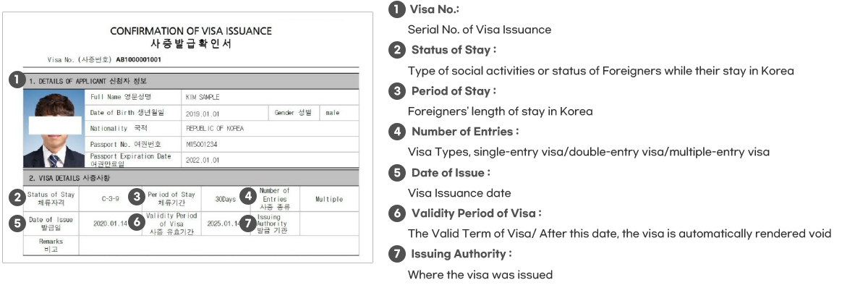Click the Full Name value KIM SAMPLE
The height and width of the screenshot is (285, 868).
203,97
